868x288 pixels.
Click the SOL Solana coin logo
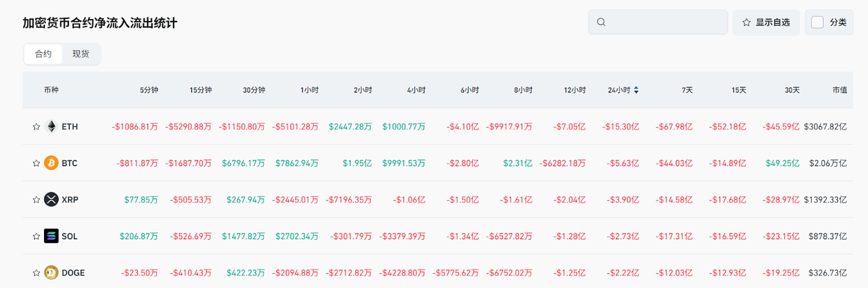(52, 236)
